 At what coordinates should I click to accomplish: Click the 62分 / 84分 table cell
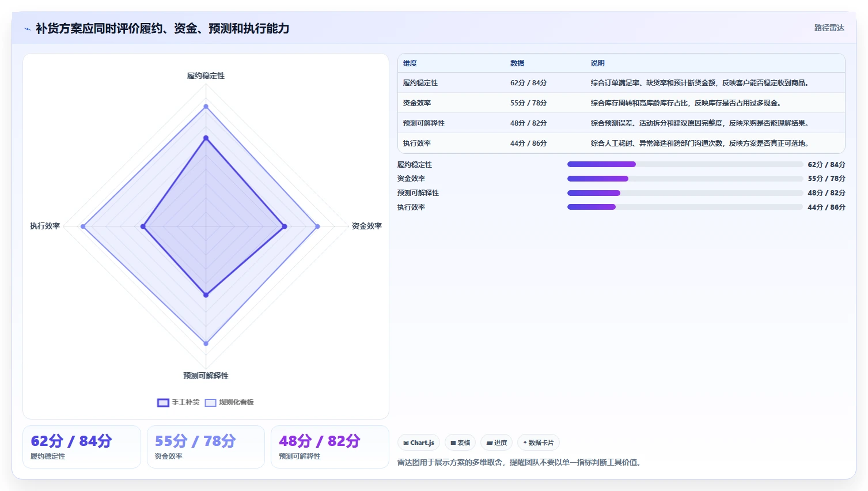click(x=528, y=83)
